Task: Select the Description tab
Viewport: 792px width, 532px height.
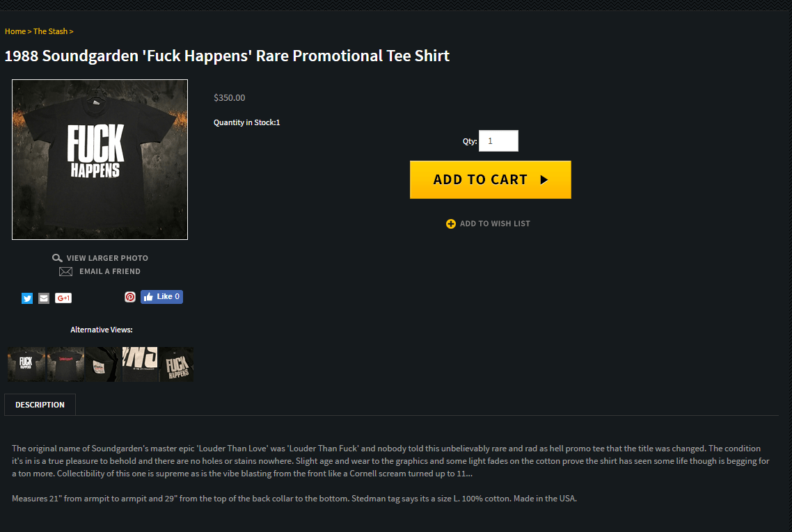Action: (x=40, y=405)
